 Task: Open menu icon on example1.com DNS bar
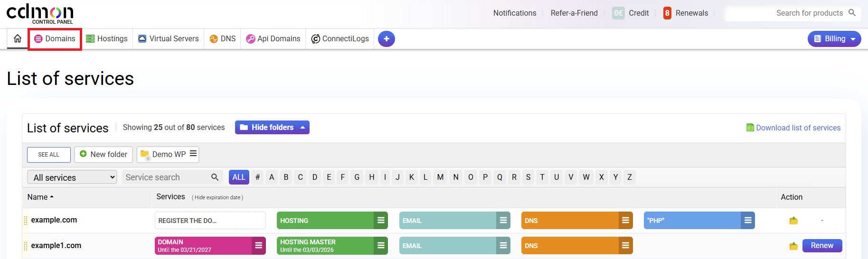(x=626, y=246)
